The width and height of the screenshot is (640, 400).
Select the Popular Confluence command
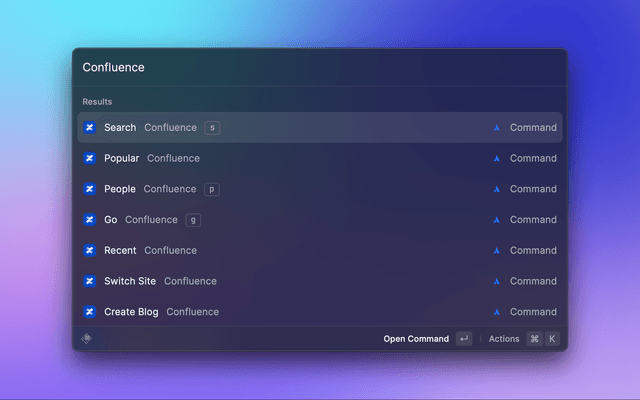click(300, 158)
